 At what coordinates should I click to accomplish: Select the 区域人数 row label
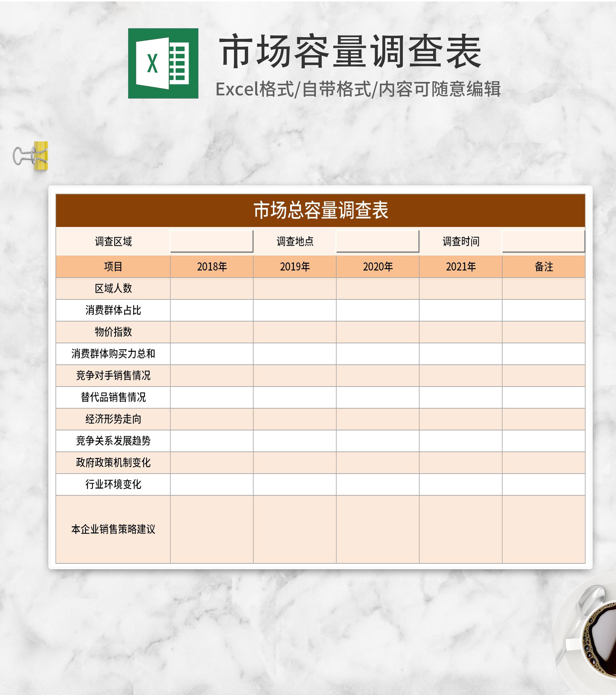(113, 288)
